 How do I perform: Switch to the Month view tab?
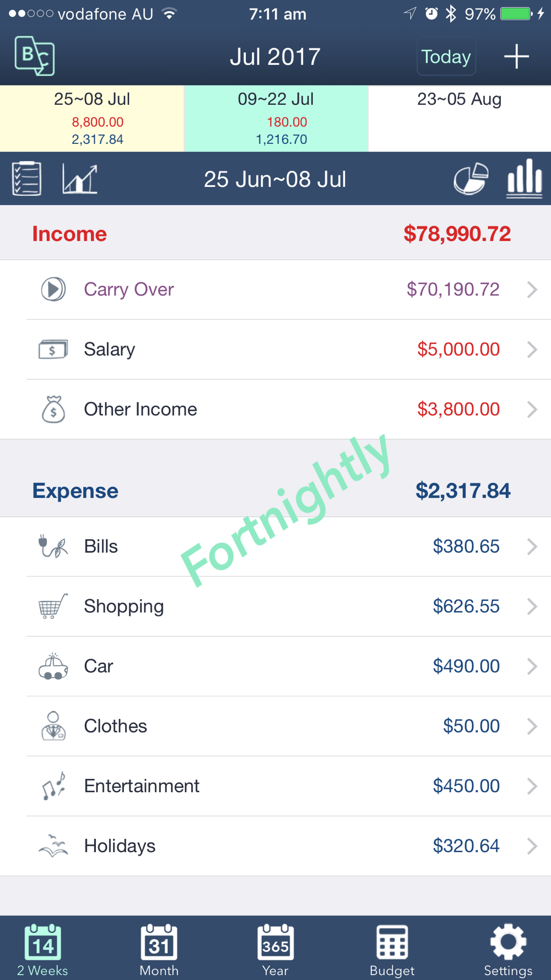pyautogui.click(x=159, y=950)
